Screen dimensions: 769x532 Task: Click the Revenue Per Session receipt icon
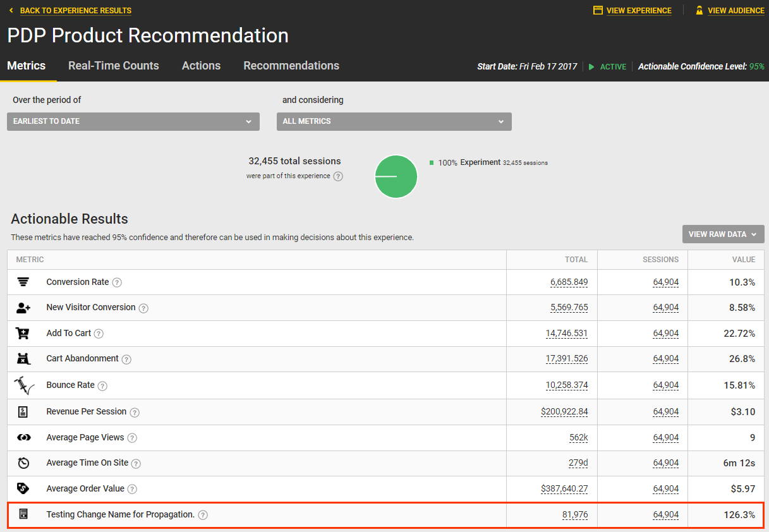tap(23, 412)
